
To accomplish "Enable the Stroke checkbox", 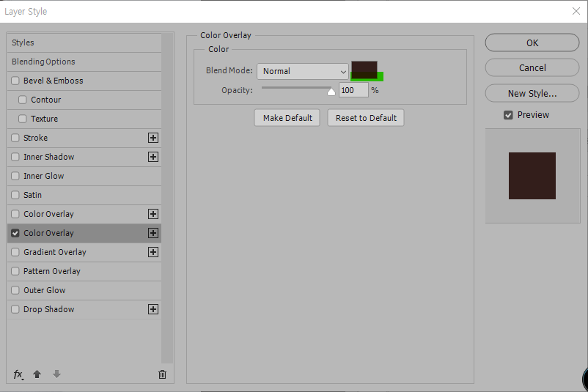I will click(x=15, y=138).
